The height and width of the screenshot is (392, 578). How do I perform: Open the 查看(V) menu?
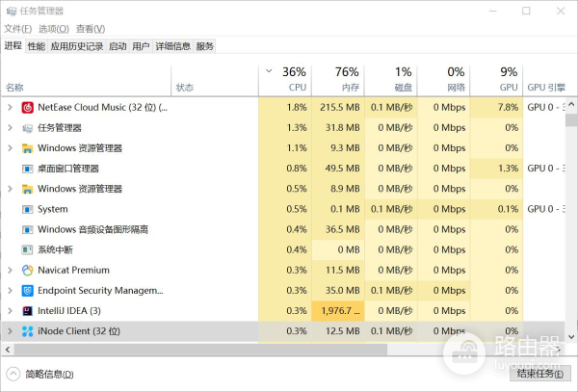(91, 29)
